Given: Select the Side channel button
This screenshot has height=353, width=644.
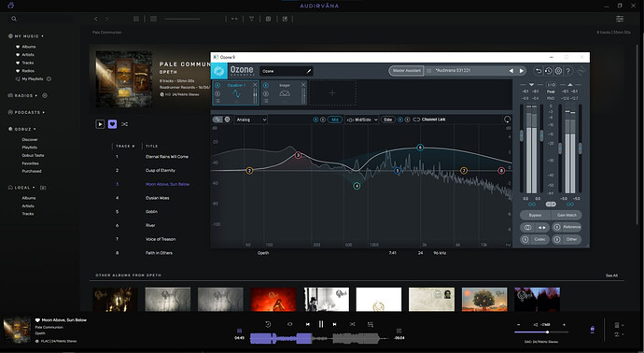Looking at the screenshot, I should coord(387,120).
